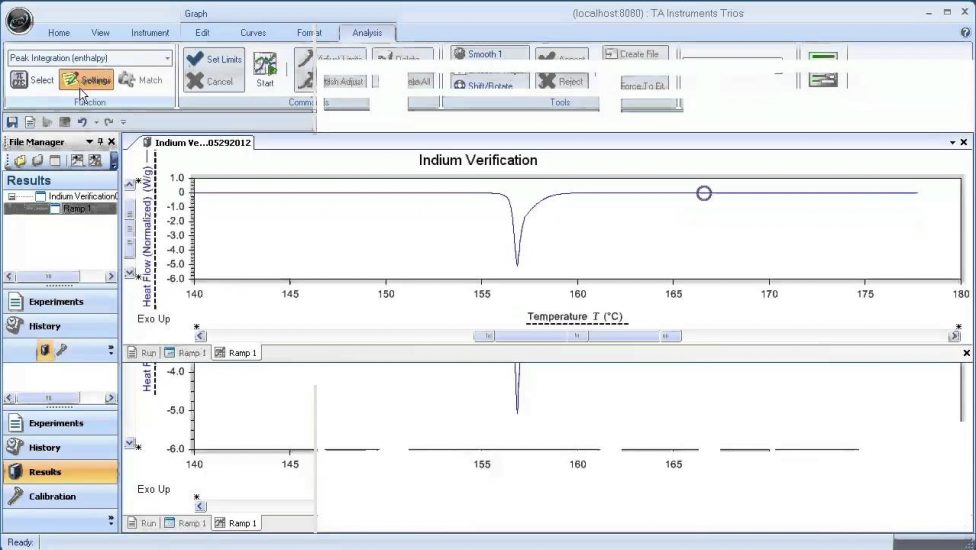Click the undo arrow in quick toolbar
The width and height of the screenshot is (976, 550).
click(x=82, y=122)
